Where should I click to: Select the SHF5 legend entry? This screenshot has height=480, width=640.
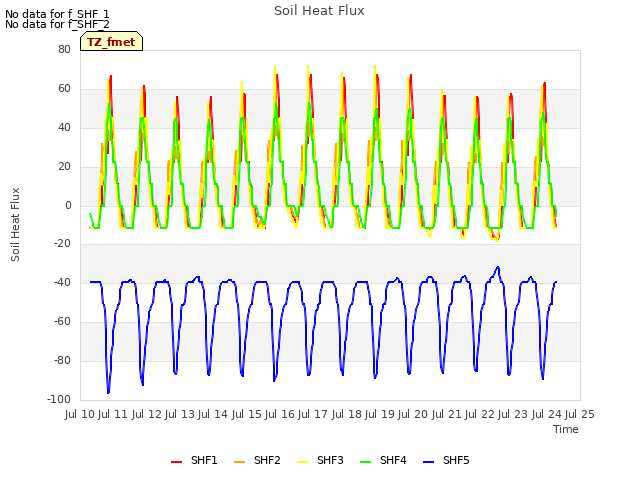[447, 460]
